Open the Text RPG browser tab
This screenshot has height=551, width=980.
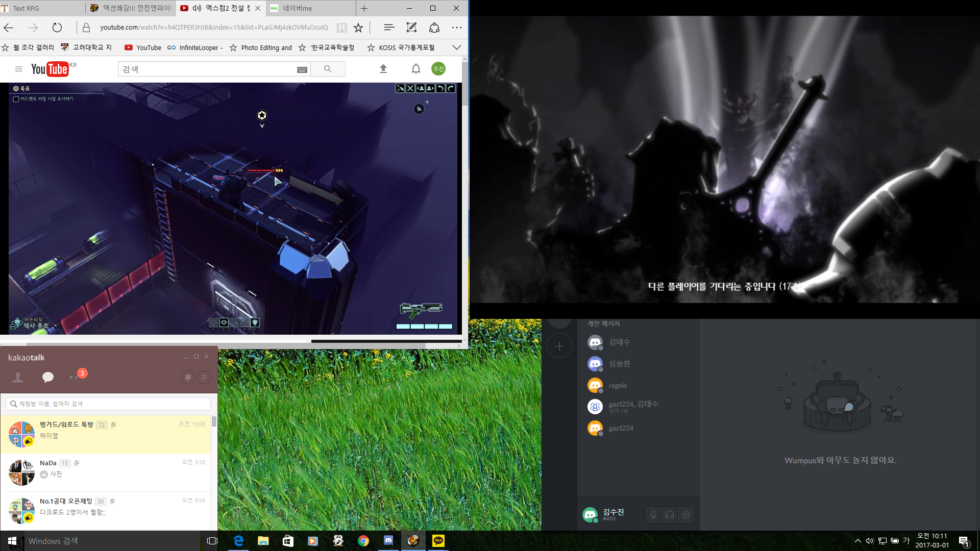coord(43,8)
